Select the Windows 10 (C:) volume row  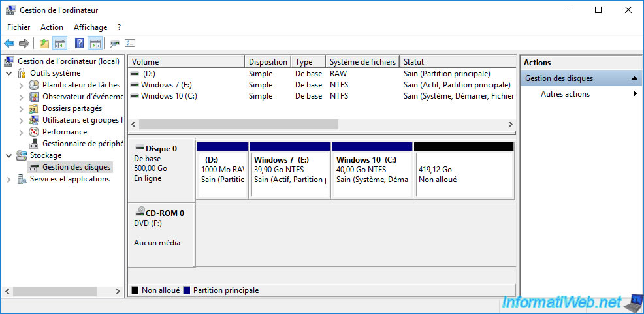coord(322,96)
